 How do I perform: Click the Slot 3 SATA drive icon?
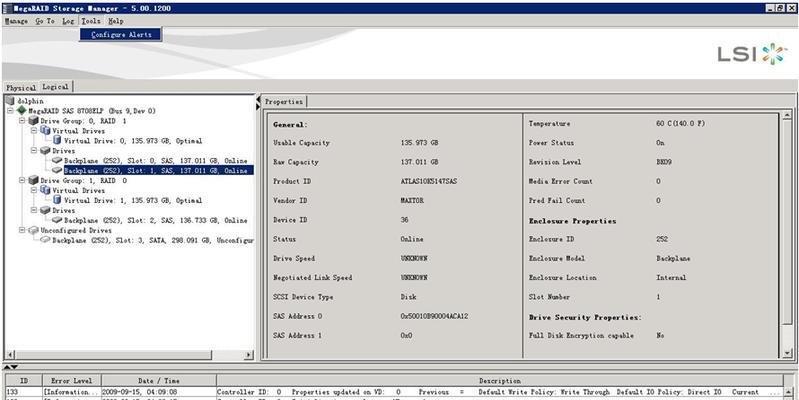[x=45, y=240]
